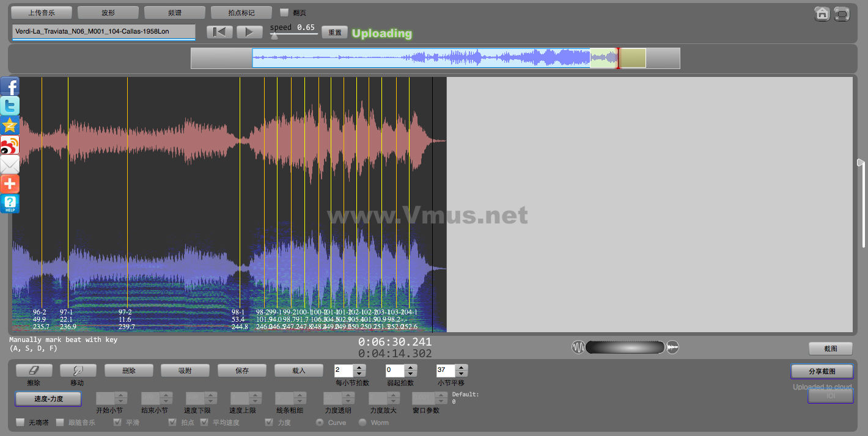Click the 弱起拍数 stepper arrows
This screenshot has height=436, width=868.
tap(411, 370)
